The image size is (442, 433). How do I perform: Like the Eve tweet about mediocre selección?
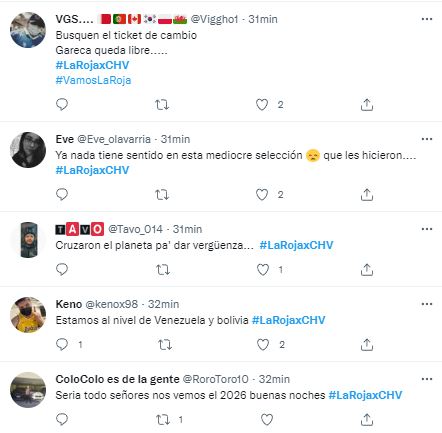click(x=262, y=195)
